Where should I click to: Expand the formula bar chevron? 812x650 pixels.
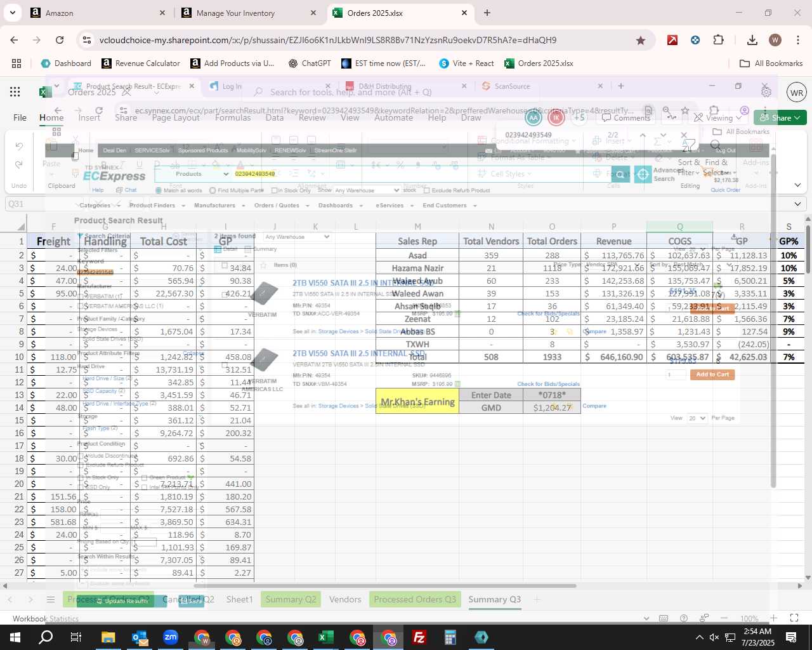point(797,204)
